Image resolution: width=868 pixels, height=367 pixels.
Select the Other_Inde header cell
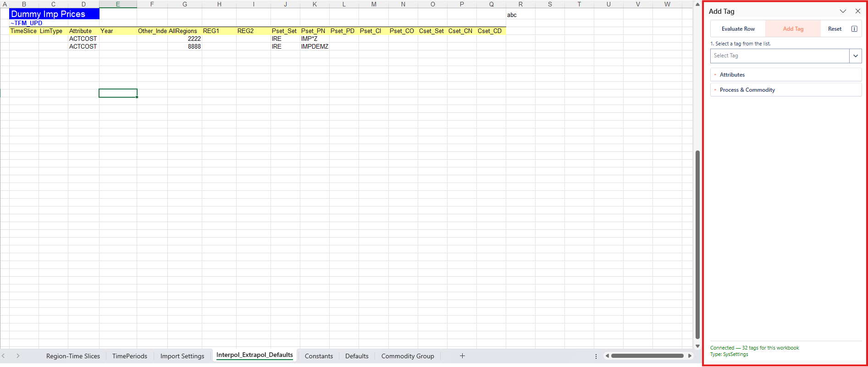click(x=152, y=31)
